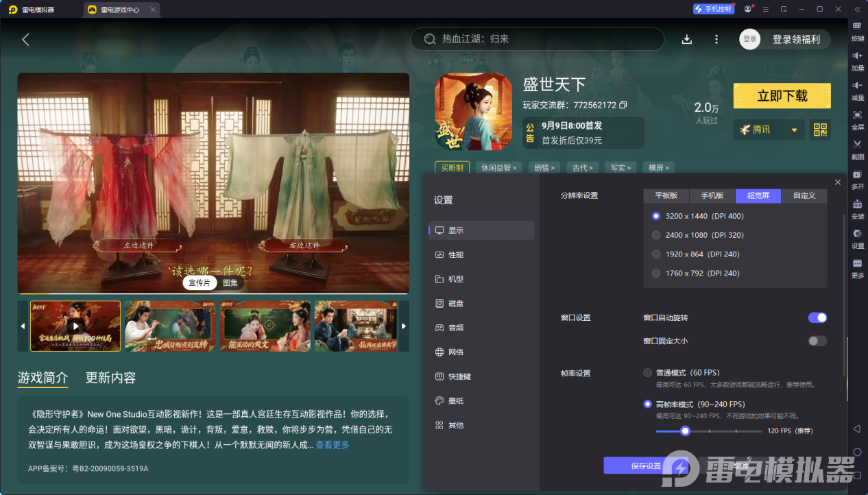Switch to 平板版 resolution tab
868x495 pixels.
[666, 195]
